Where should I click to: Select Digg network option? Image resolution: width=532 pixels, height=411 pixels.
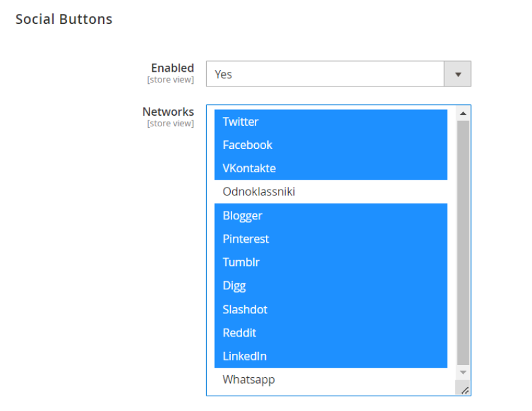pos(331,286)
